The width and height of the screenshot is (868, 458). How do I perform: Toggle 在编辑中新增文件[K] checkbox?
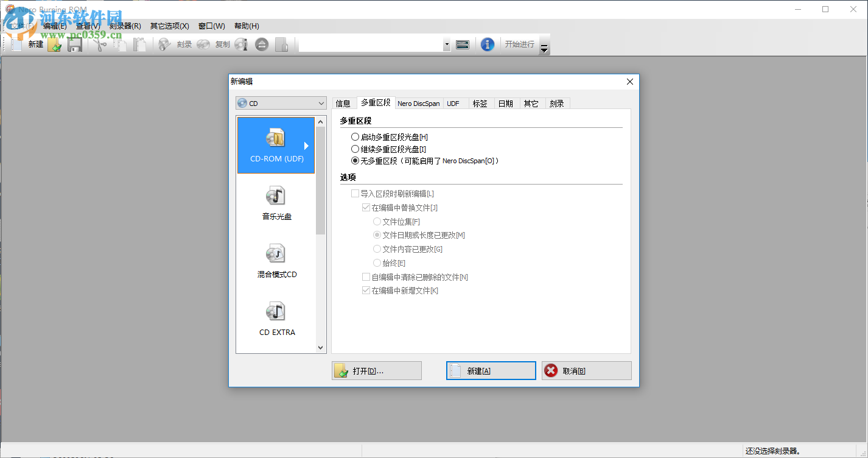point(400,291)
